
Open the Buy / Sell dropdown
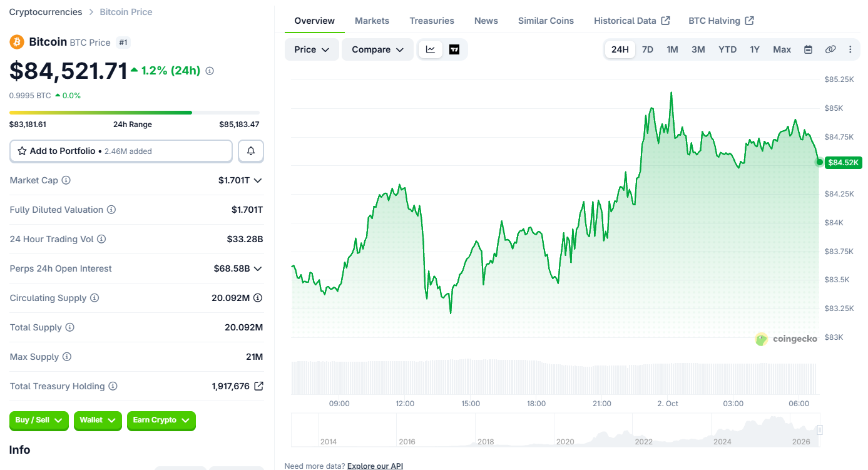[x=39, y=421]
